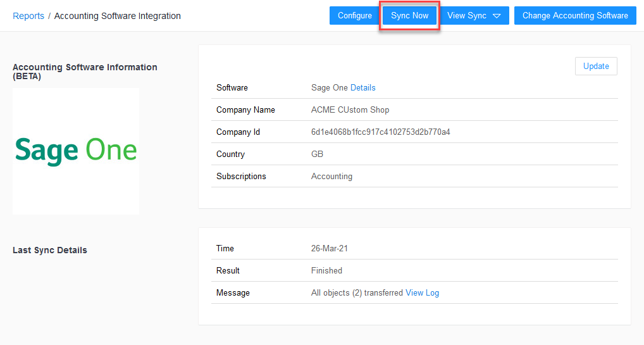
Task: Click 'Last Sync Details' heading
Action: click(50, 250)
